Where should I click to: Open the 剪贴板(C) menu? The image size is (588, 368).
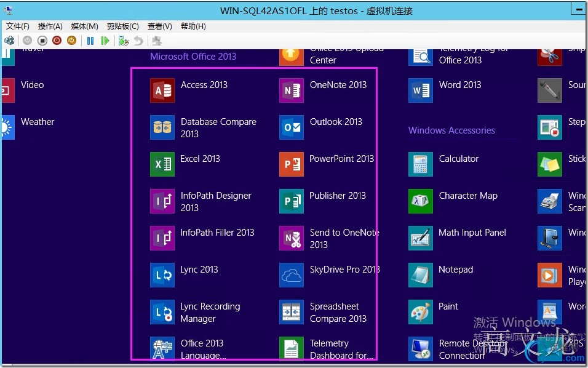click(x=122, y=26)
